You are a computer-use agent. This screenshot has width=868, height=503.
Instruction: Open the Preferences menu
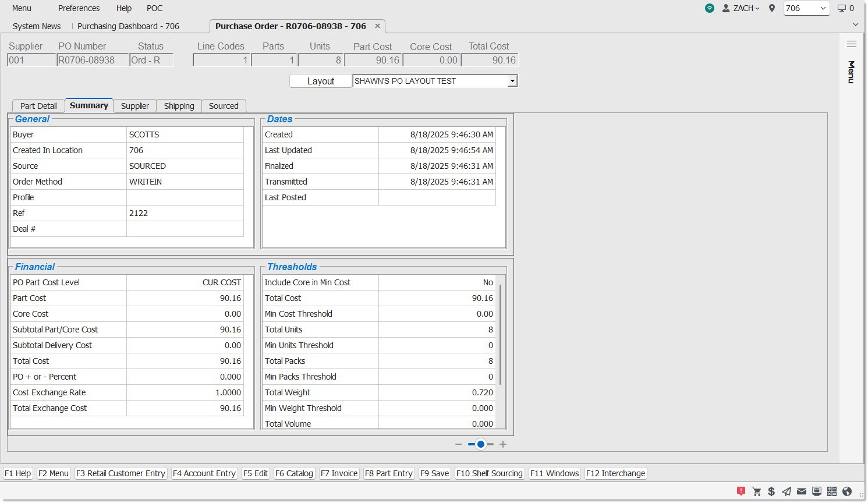[x=79, y=8]
